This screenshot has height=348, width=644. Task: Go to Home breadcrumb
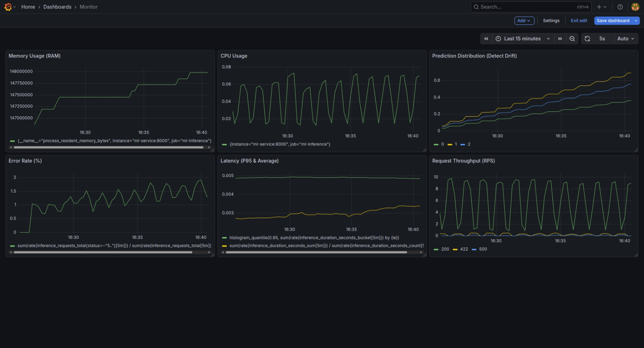pos(28,7)
